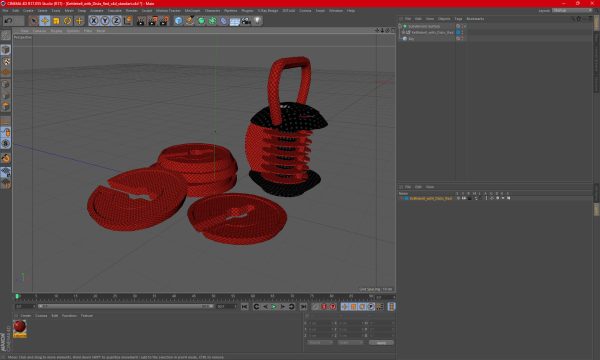Viewport: 600px width, 360px height.
Task: Add a Subdivision Surface generator icon
Action: [201, 21]
